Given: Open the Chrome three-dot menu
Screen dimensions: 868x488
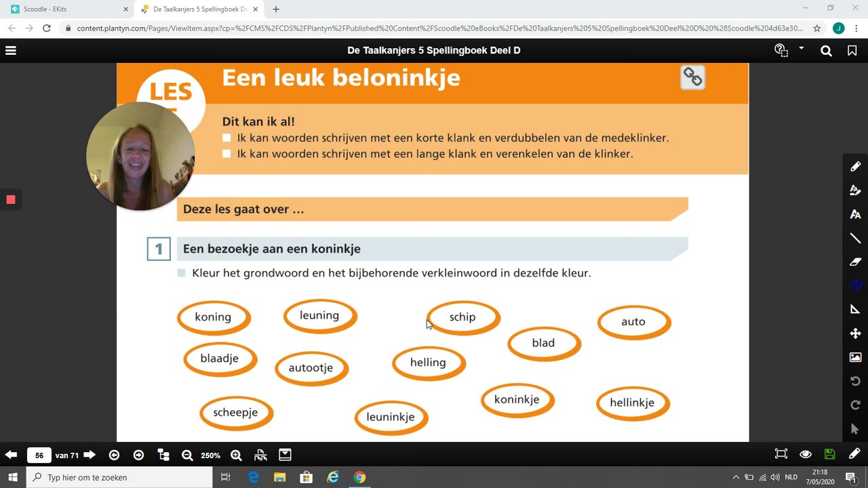Looking at the screenshot, I should point(857,28).
